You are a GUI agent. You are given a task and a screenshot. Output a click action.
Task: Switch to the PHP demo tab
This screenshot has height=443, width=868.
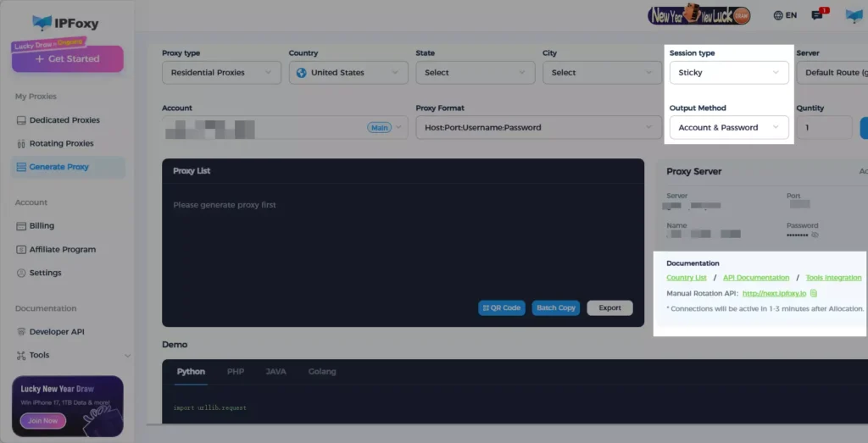pos(235,372)
